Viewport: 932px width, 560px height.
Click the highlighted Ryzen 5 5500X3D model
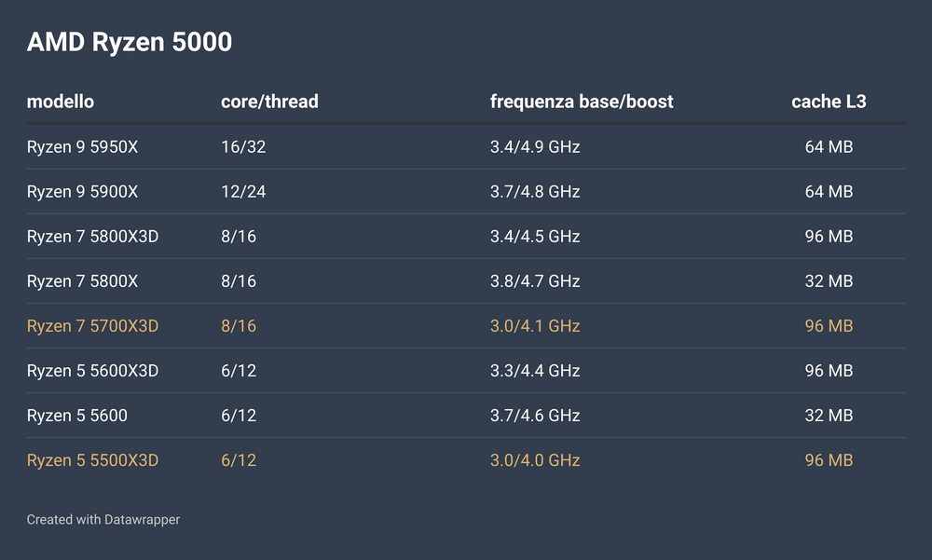(x=92, y=460)
